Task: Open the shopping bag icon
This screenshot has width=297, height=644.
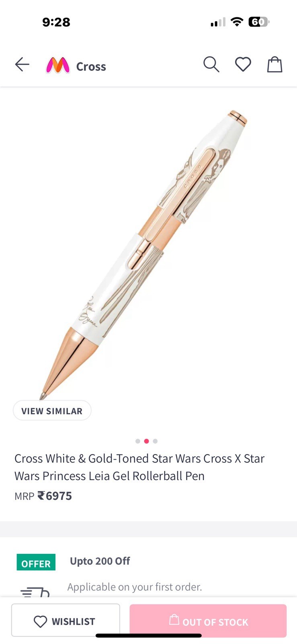Action: 275,64
